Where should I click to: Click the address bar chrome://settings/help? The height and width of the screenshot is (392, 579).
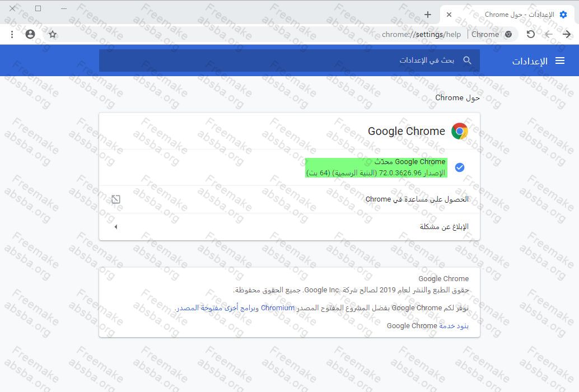point(421,34)
